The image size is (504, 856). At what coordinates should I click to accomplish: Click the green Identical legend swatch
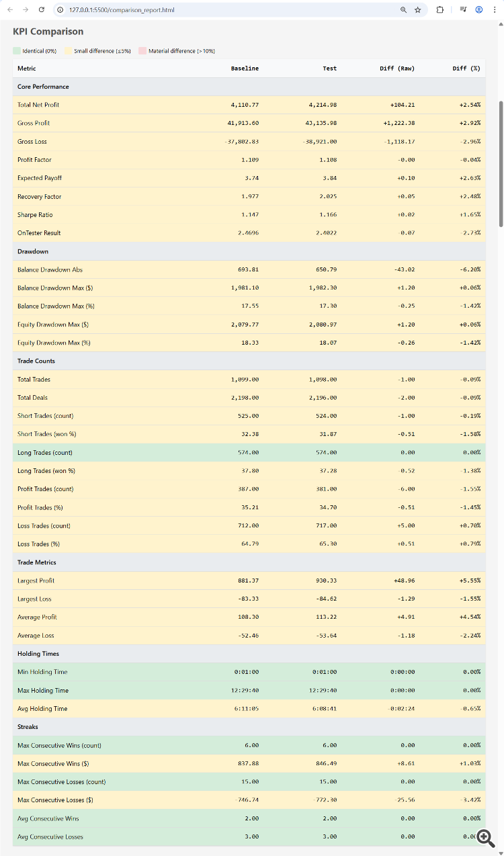17,51
